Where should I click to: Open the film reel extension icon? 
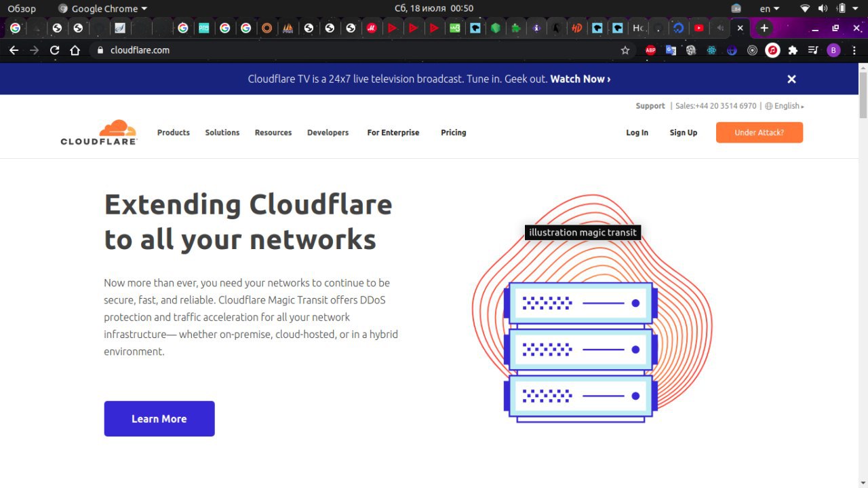pos(691,50)
